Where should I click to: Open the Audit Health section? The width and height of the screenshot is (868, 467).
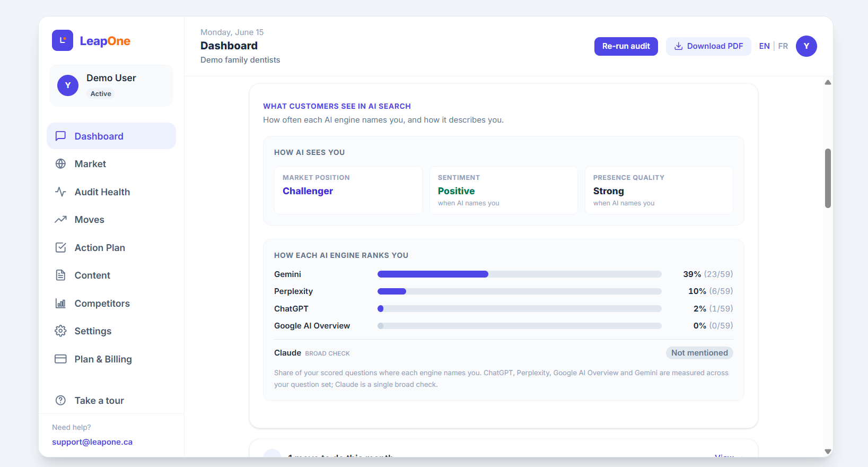pos(111,192)
